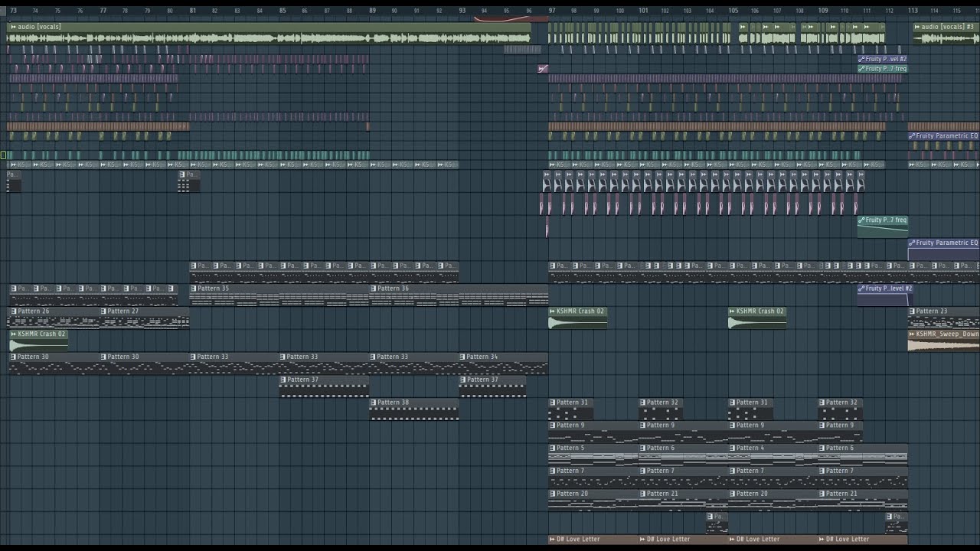Screen dimensions: 980x551
Task: Click the pattern icon on Pattern 5
Action: [553, 448]
